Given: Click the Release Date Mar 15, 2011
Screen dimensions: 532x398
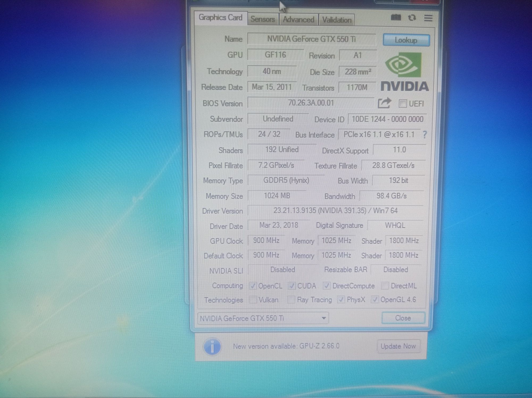Looking at the screenshot, I should (x=272, y=87).
